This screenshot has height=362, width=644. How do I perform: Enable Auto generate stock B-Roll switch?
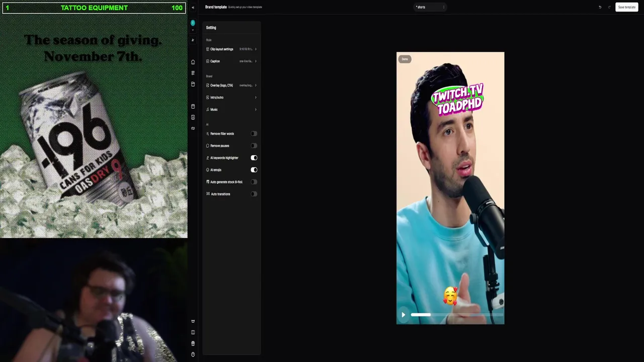tap(254, 182)
